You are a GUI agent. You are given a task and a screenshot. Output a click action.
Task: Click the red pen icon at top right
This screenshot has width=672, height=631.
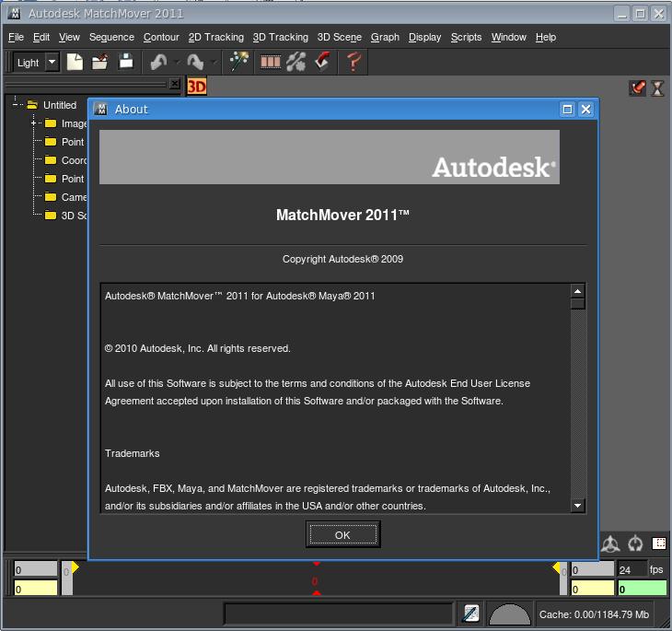coord(638,88)
